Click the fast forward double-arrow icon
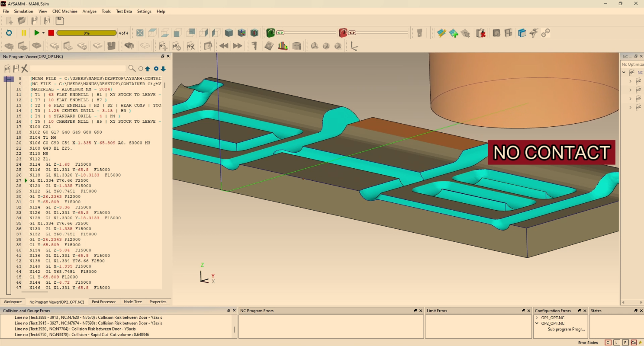The height and width of the screenshot is (346, 644). (x=238, y=46)
